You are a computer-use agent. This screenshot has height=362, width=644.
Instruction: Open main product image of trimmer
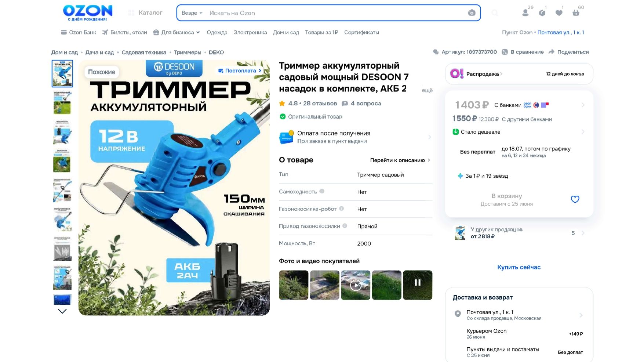[x=174, y=188]
